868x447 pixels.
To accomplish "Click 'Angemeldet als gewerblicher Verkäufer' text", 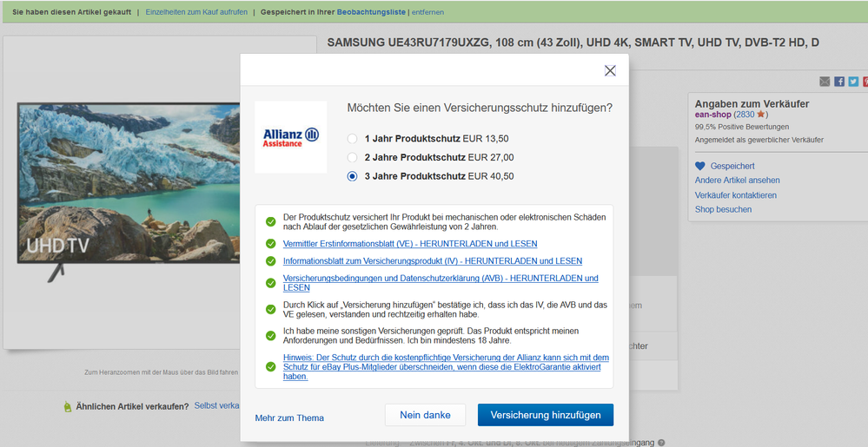I will pyautogui.click(x=759, y=140).
